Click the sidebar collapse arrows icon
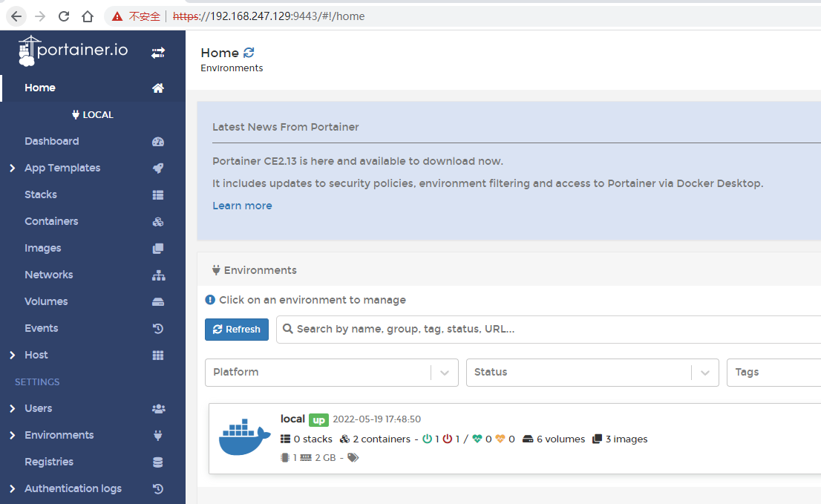Image resolution: width=821 pixels, height=504 pixels. click(x=158, y=53)
